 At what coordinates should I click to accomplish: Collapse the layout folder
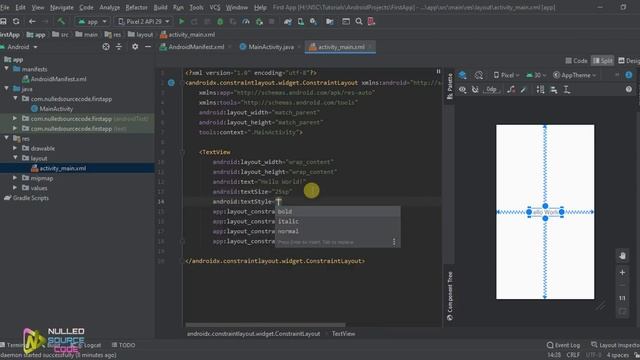pyautogui.click(x=15, y=158)
